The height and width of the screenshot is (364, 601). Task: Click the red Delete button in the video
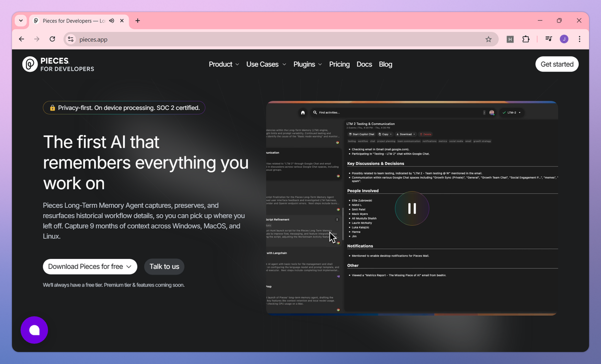coord(425,134)
